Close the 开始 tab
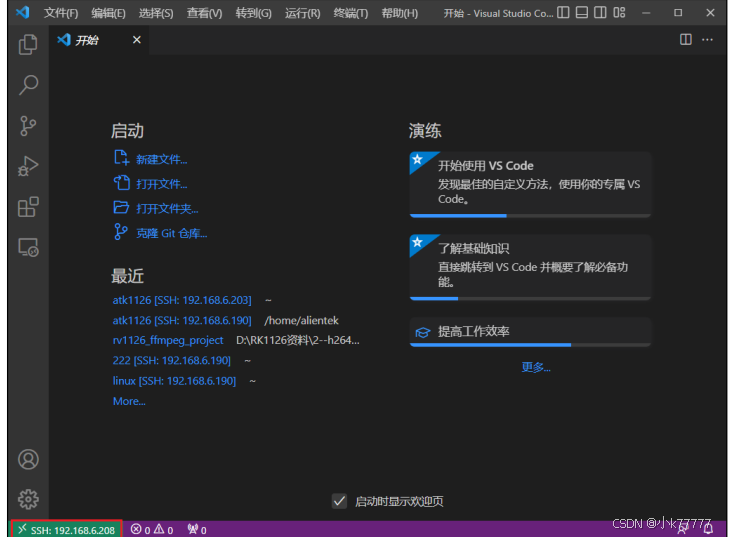The width and height of the screenshot is (729, 537). (x=137, y=40)
